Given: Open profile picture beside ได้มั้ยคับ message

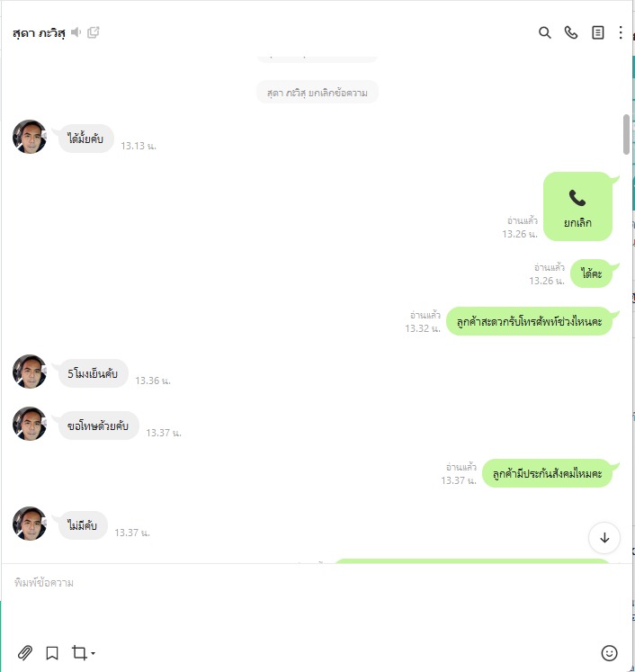Looking at the screenshot, I should click(x=30, y=137).
